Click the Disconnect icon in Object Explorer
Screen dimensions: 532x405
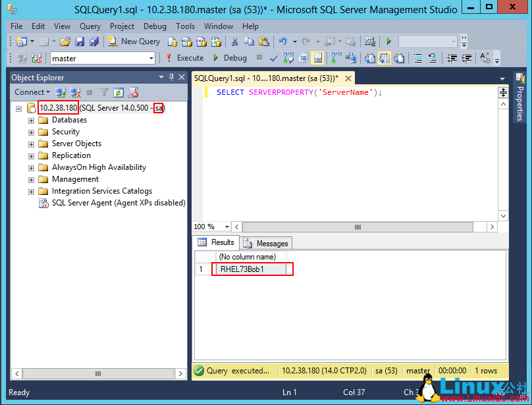click(x=74, y=92)
